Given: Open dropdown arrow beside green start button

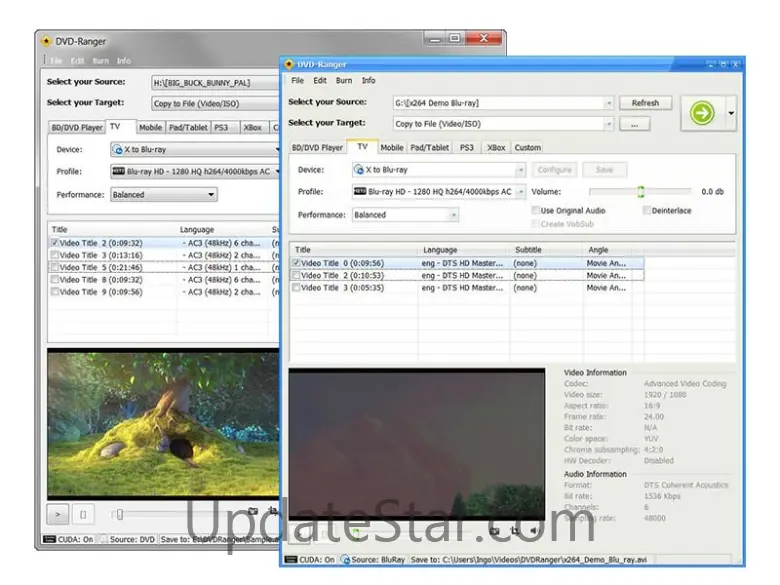Looking at the screenshot, I should (731, 113).
